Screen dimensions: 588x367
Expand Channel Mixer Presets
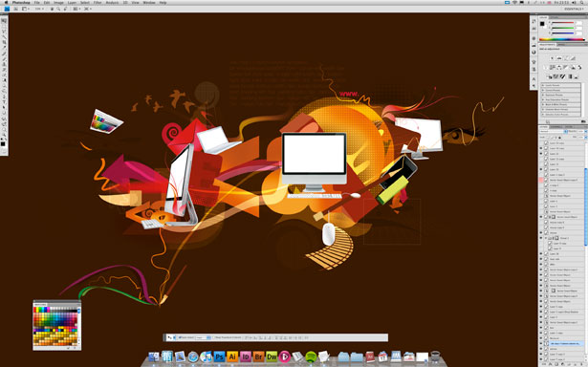coord(543,110)
